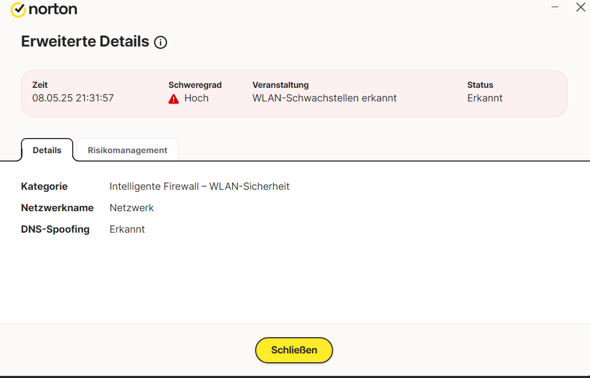This screenshot has width=590, height=378.
Task: Click Intelligente Firewall – WLAN-Sicherheit text
Action: point(199,187)
